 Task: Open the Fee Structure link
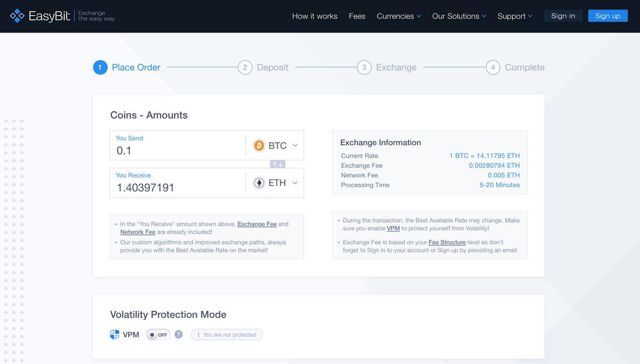click(447, 242)
